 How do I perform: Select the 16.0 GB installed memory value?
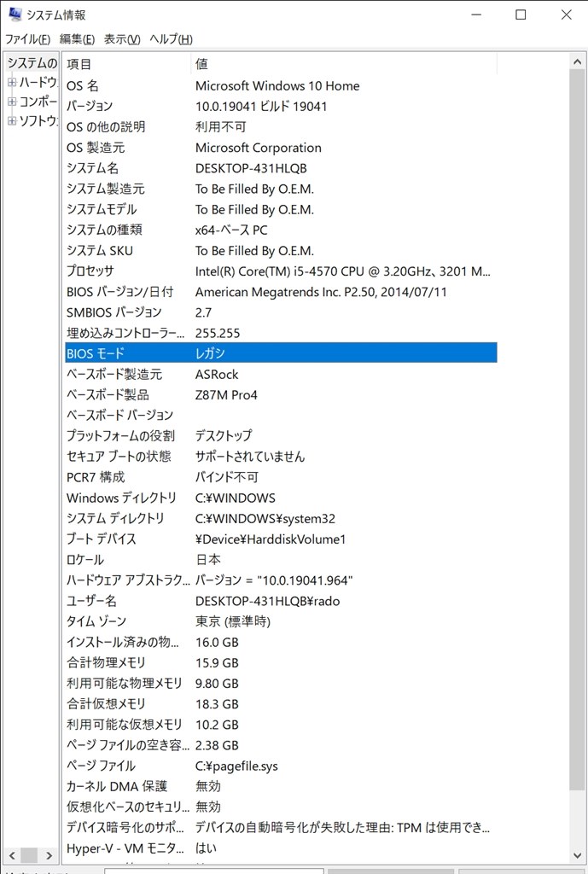pos(217,642)
